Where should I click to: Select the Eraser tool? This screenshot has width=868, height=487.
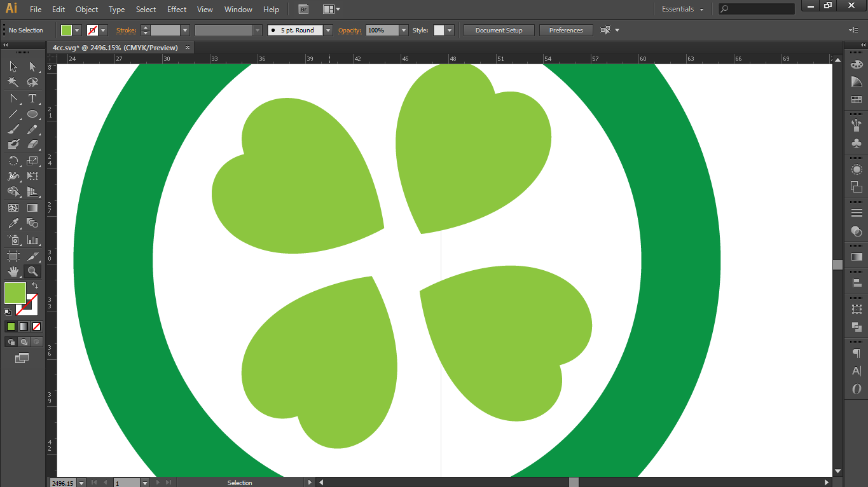click(32, 144)
